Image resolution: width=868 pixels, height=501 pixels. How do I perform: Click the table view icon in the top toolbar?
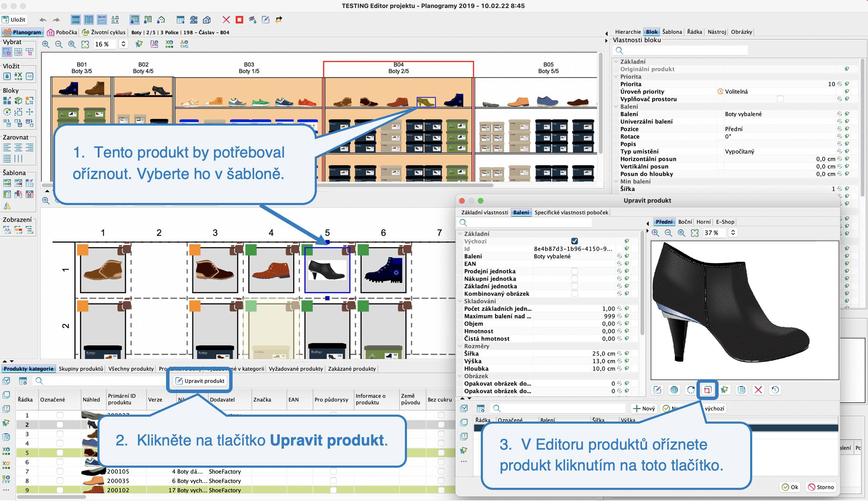(x=180, y=20)
